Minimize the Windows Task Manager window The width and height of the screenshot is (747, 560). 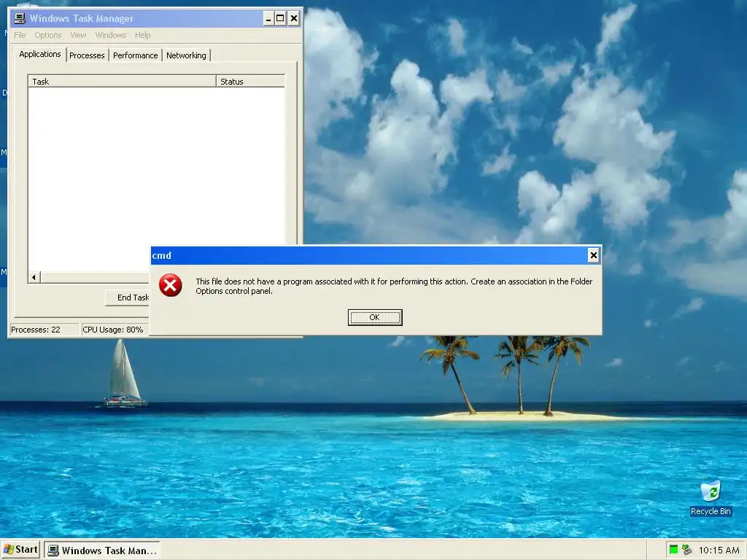pos(268,18)
